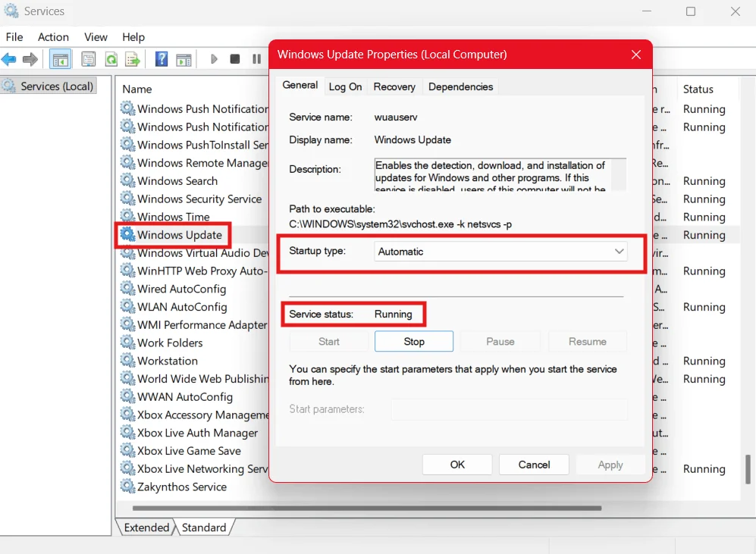Click the Apply button
756x554 pixels.
click(610, 465)
